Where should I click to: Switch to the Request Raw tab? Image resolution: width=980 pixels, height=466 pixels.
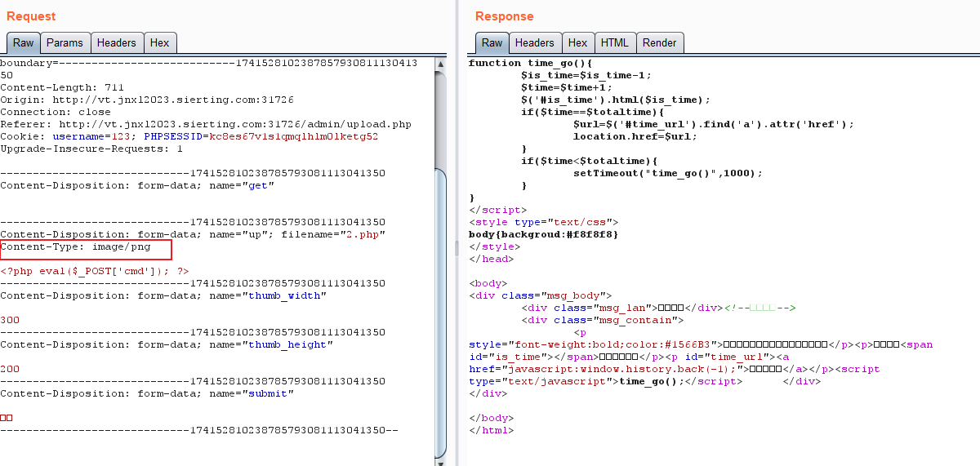(23, 42)
